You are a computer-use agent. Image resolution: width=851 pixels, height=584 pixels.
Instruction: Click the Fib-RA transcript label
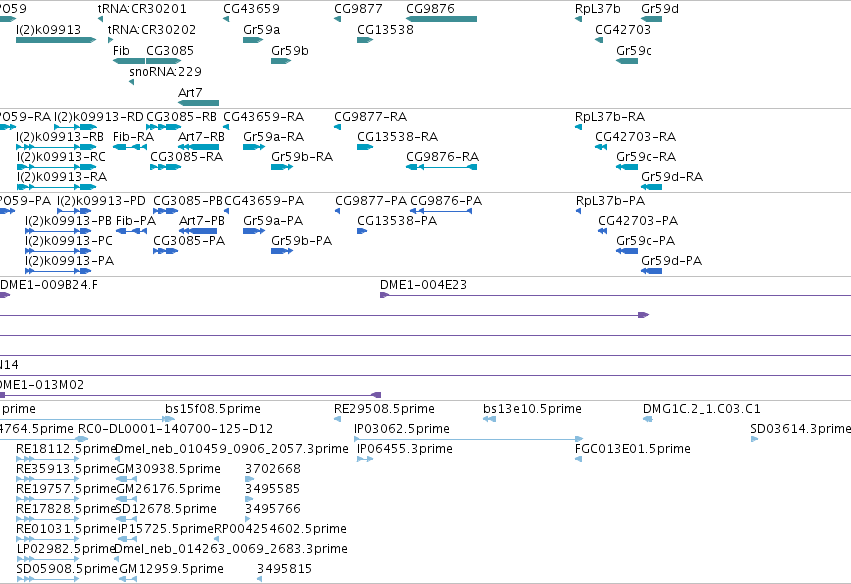pos(133,137)
